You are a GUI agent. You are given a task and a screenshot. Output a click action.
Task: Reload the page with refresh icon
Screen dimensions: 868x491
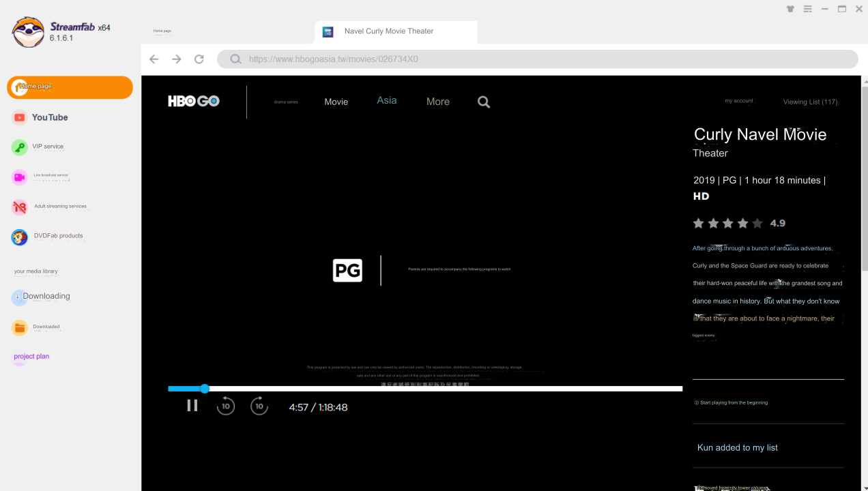pos(199,59)
